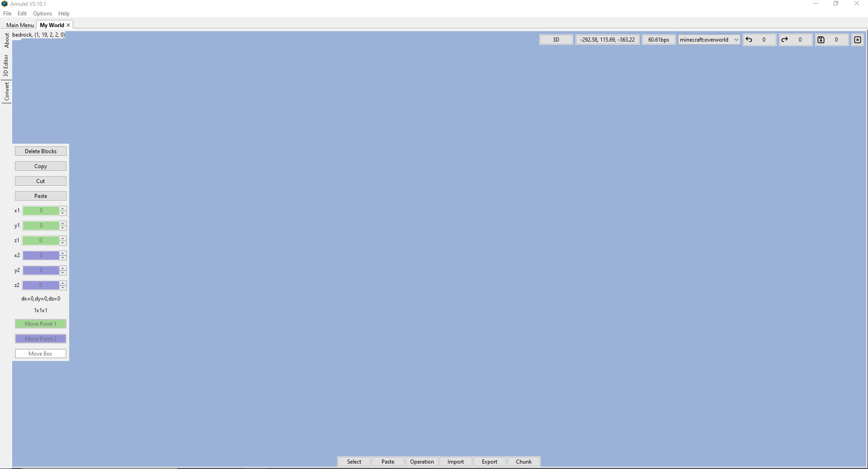Save the world changes
The width and height of the screenshot is (868, 469).
click(x=821, y=40)
